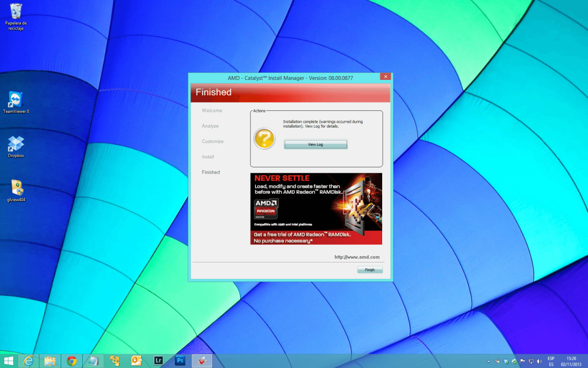Click the View Log button

(x=316, y=144)
